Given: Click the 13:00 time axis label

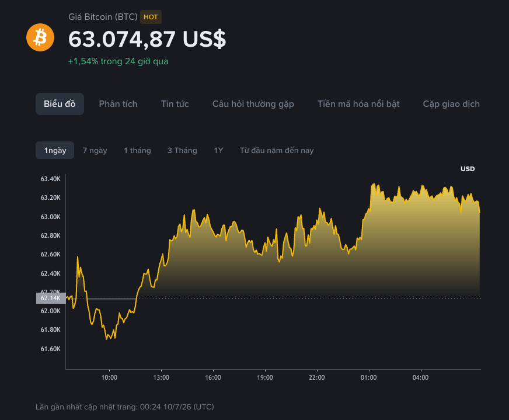Looking at the screenshot, I should (161, 377).
